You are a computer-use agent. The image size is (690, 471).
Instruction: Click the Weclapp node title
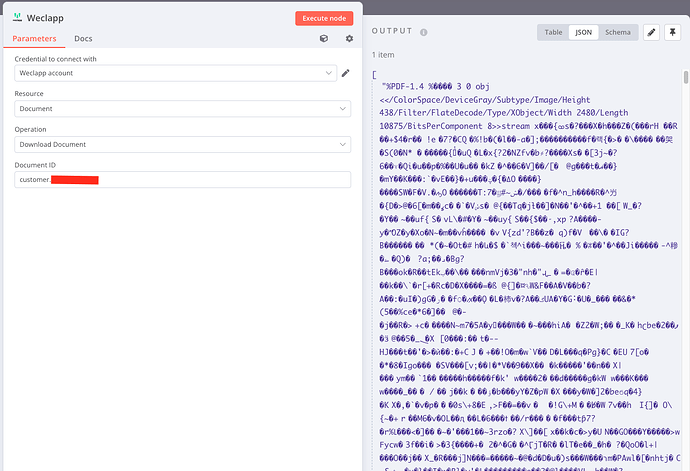45,18
